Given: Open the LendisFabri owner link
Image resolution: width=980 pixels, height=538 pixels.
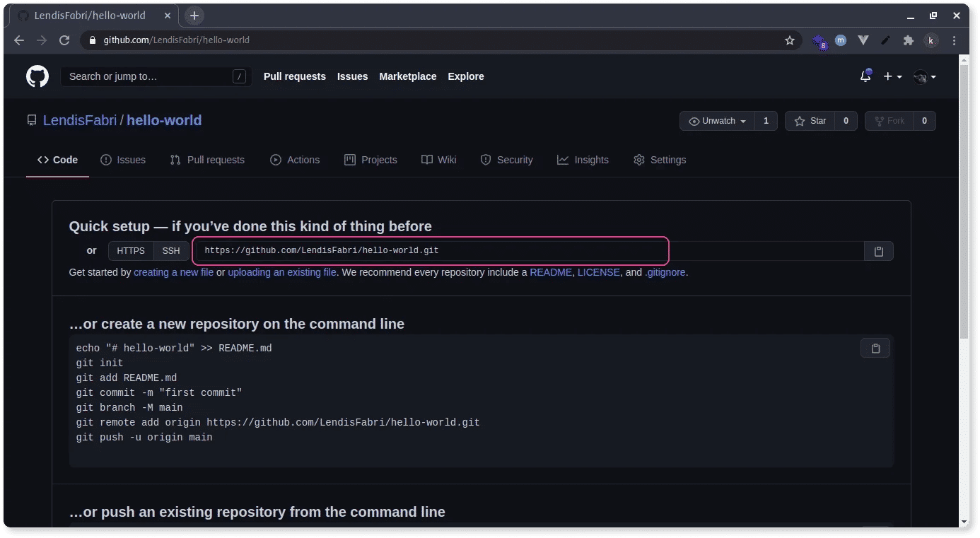Looking at the screenshot, I should tap(80, 121).
